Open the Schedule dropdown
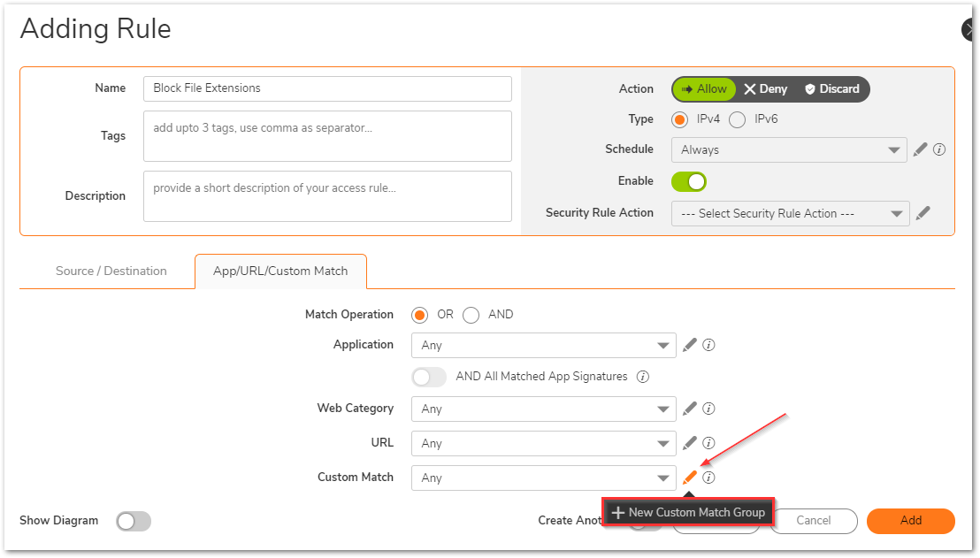Image resolution: width=980 pixels, height=558 pixels. 789,150
